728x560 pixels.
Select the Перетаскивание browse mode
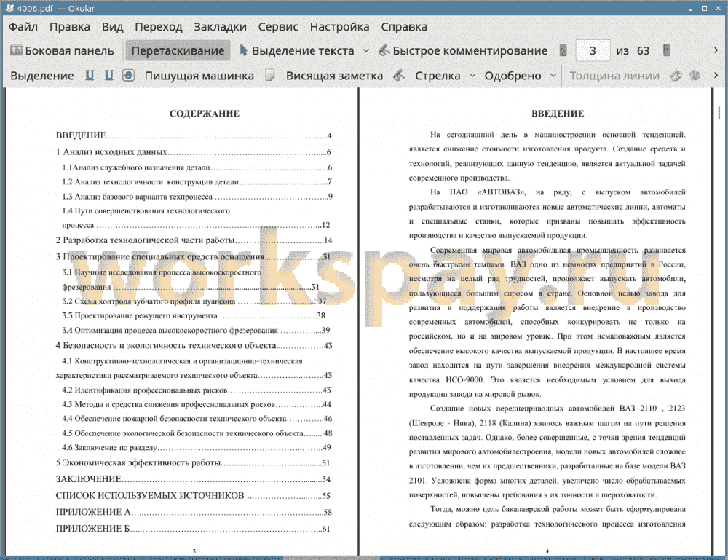[178, 51]
